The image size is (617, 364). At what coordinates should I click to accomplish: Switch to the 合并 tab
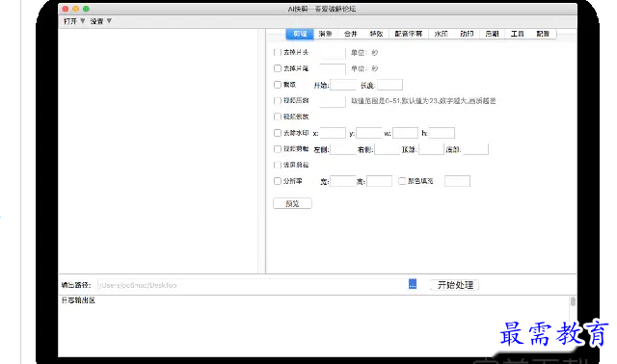pyautogui.click(x=350, y=34)
